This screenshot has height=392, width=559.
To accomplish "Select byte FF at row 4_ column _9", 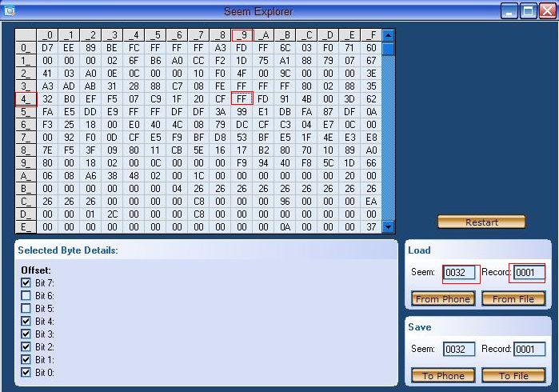I will (242, 99).
